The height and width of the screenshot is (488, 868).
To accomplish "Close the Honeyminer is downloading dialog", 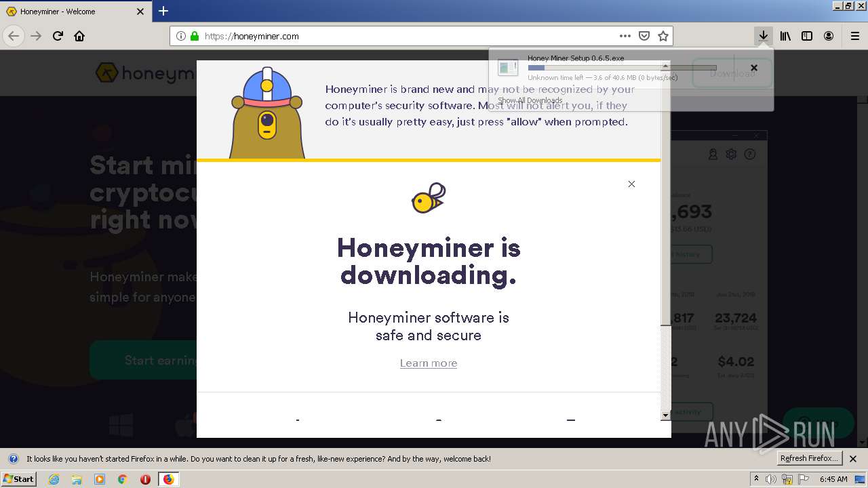I will pos(631,184).
